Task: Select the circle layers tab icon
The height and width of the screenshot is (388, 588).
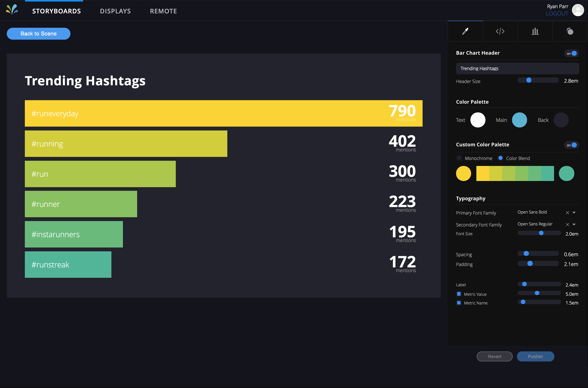Action: 570,31
